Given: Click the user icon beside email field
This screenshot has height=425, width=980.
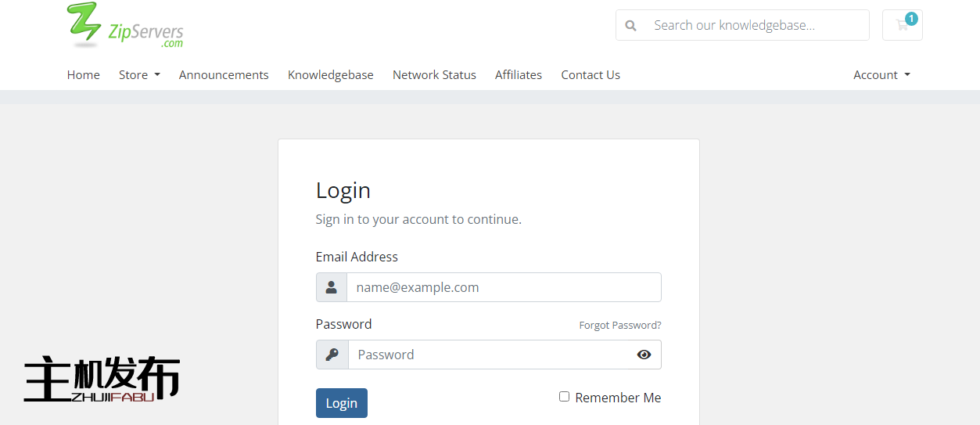Looking at the screenshot, I should click(x=332, y=287).
